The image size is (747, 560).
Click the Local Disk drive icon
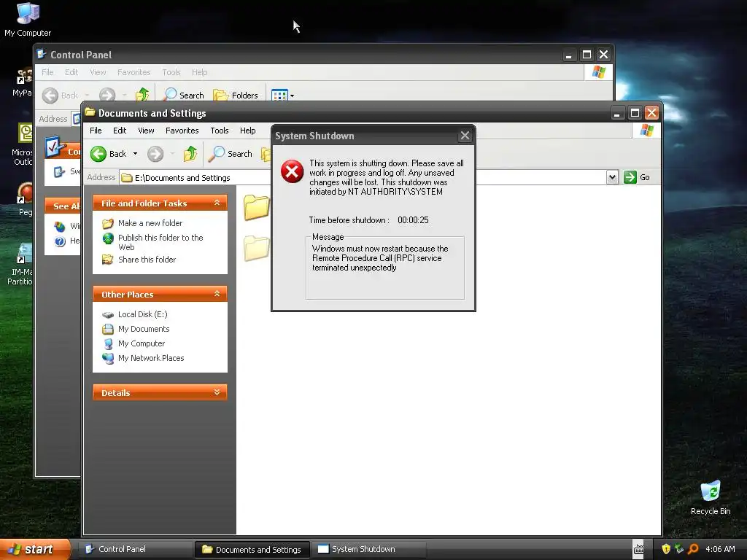point(108,315)
